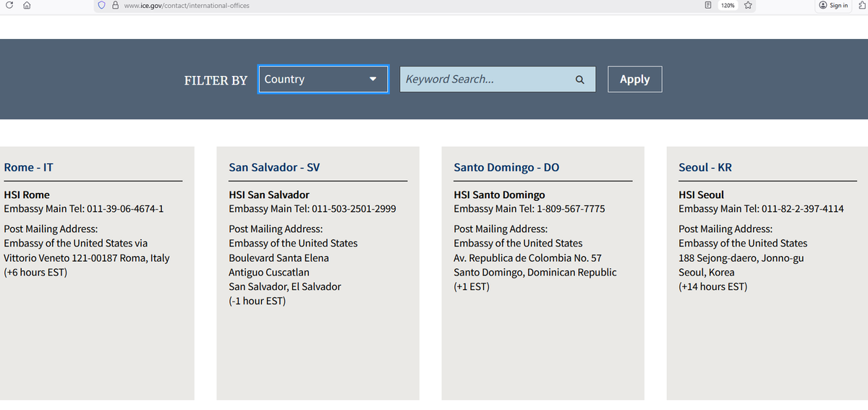Open the Country filter dropdown
Viewport: 868px width, 410px height.
click(323, 79)
